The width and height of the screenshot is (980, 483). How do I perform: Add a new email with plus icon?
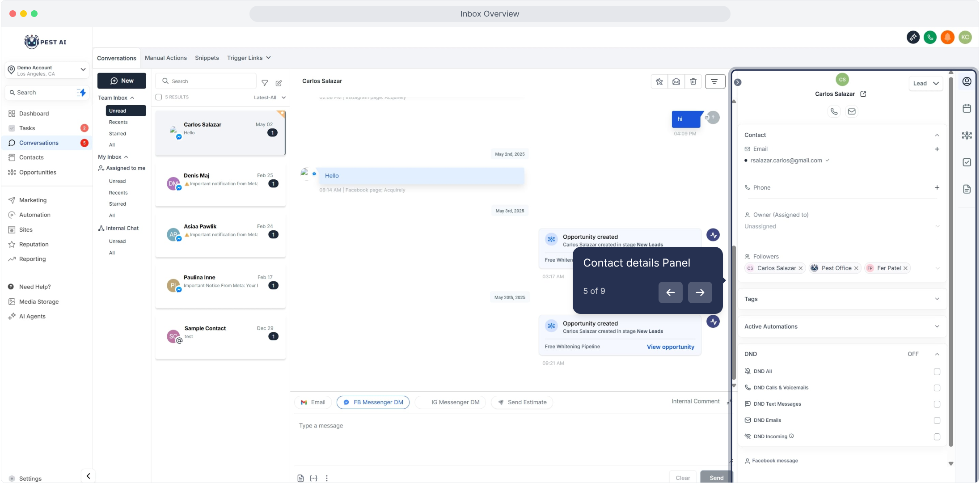pyautogui.click(x=937, y=149)
